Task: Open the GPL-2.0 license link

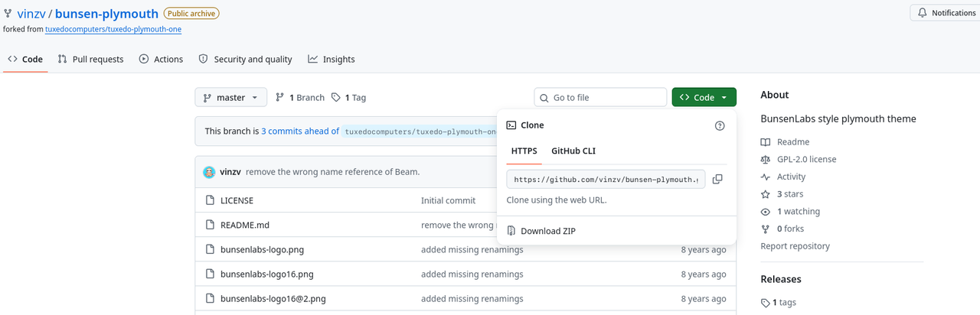Action: click(806, 159)
